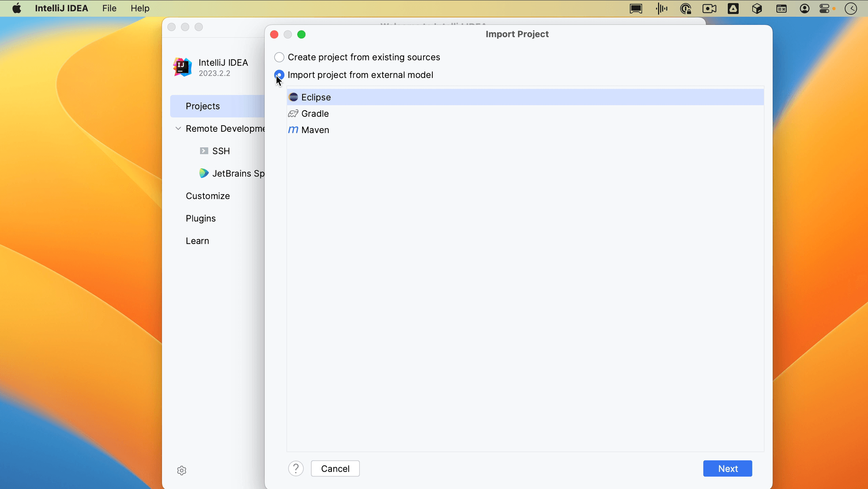Viewport: 868px width, 489px height.
Task: Select Create project from existing sources
Action: point(279,57)
